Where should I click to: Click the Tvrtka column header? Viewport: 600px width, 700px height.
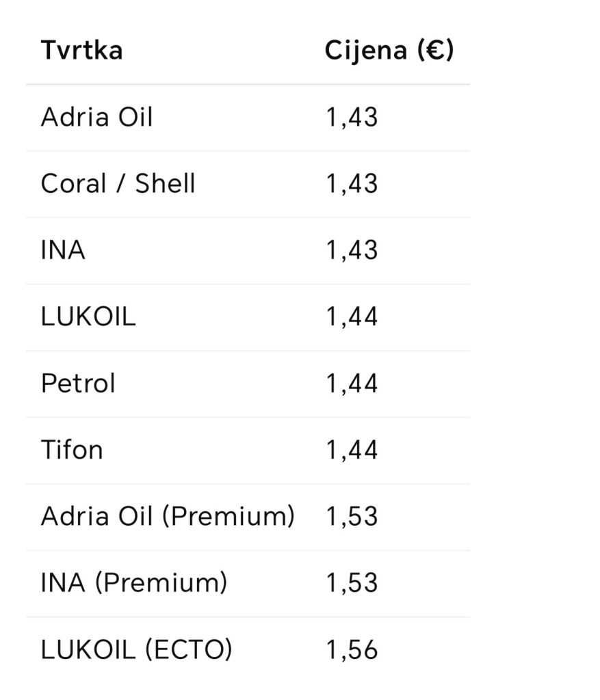(81, 51)
